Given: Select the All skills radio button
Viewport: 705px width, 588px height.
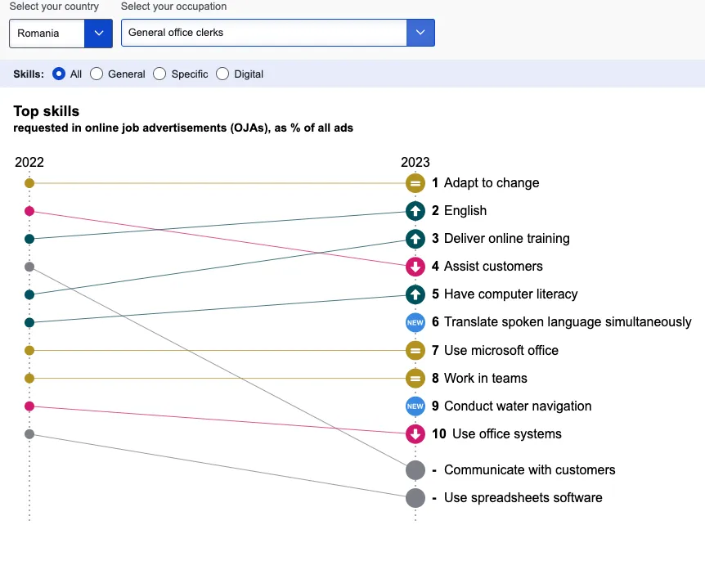Looking at the screenshot, I should coord(59,74).
